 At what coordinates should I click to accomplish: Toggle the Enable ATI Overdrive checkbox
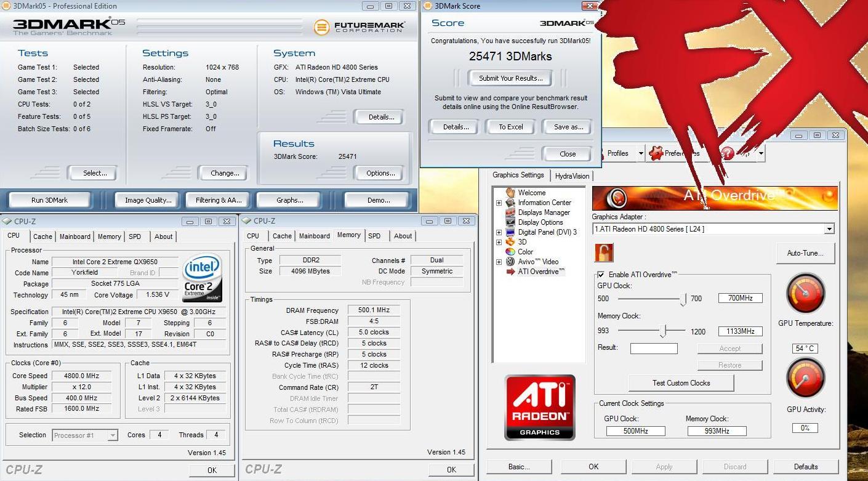[x=601, y=275]
